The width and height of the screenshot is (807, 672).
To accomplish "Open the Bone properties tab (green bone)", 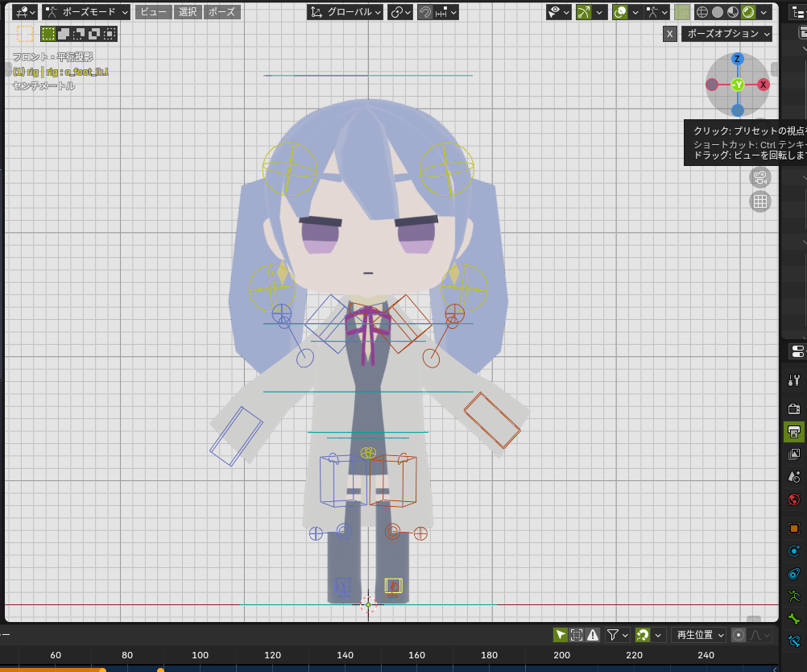I will (794, 620).
